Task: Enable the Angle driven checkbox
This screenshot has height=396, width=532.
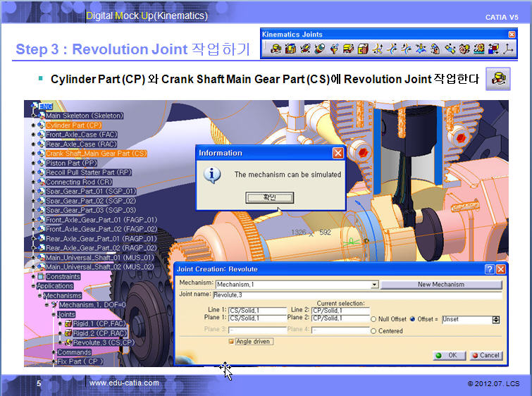Action: (231, 342)
